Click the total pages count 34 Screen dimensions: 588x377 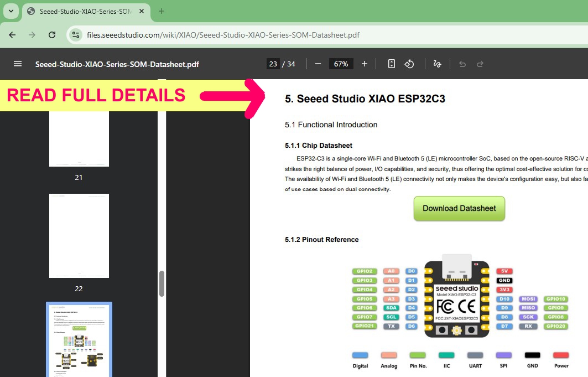pos(291,64)
